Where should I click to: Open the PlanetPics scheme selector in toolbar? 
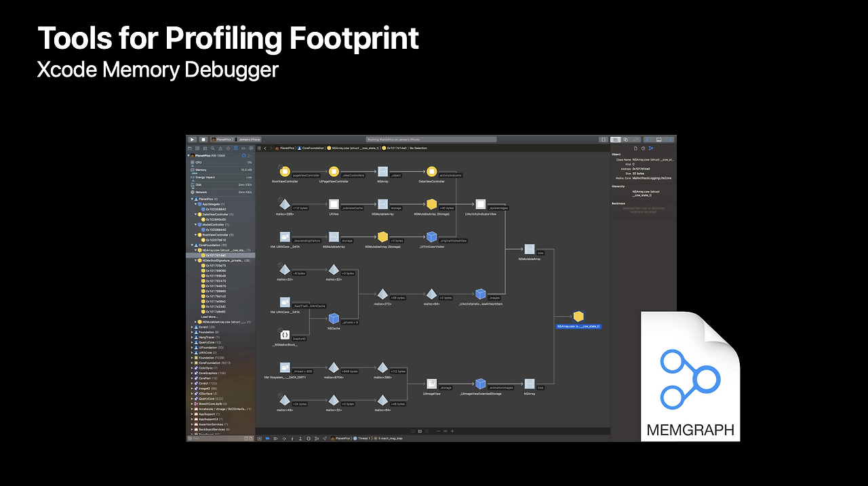(x=222, y=140)
